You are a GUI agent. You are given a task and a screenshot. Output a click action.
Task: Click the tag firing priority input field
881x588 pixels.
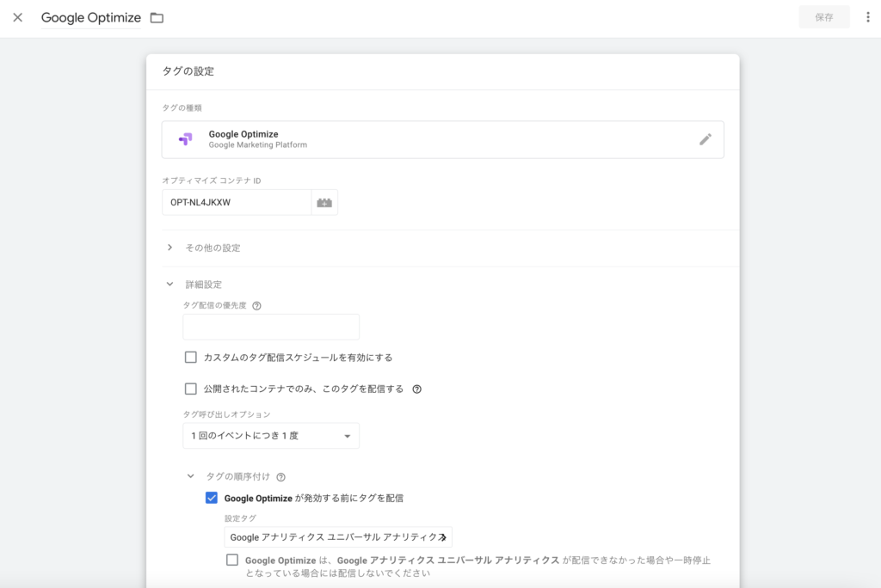271,327
